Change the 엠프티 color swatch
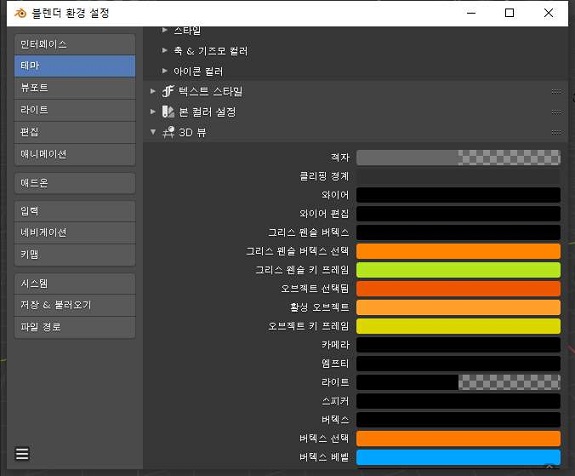 [458, 363]
